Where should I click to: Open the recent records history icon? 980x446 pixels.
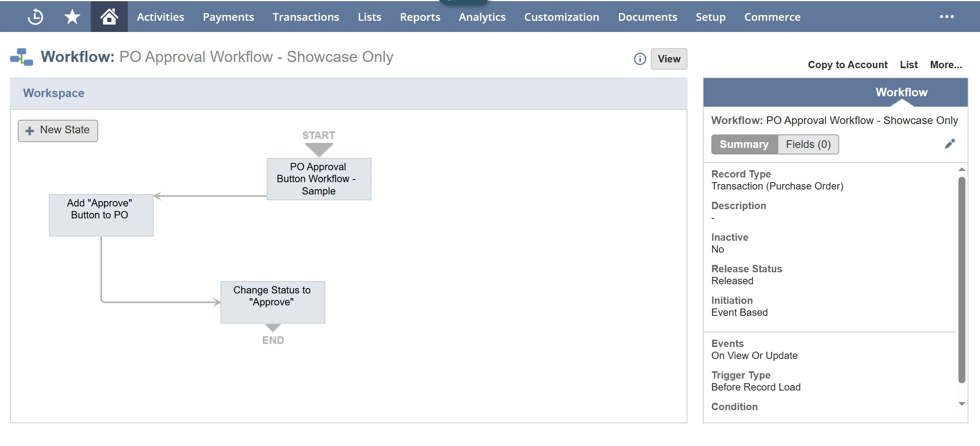[x=35, y=17]
